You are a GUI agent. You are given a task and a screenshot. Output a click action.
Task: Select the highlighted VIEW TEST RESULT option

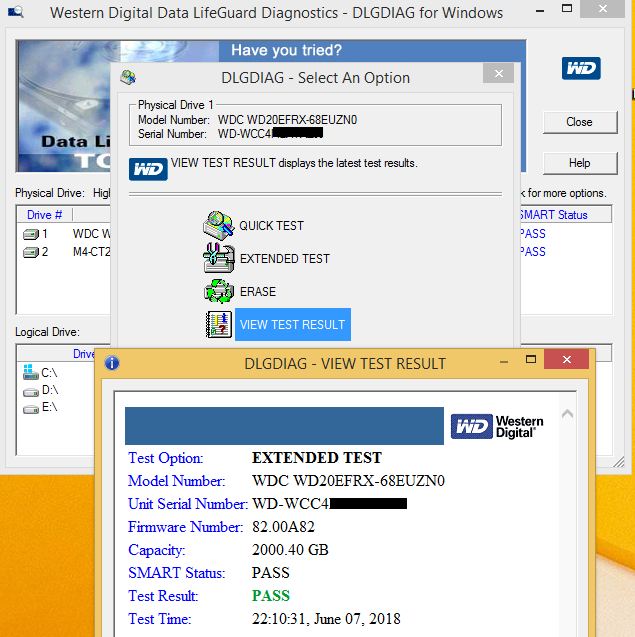click(x=293, y=325)
